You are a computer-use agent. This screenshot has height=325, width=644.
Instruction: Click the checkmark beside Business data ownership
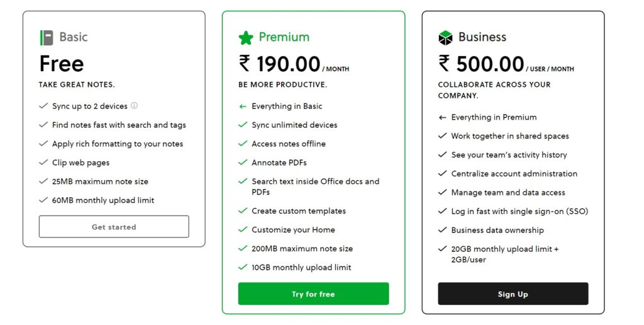[442, 230]
